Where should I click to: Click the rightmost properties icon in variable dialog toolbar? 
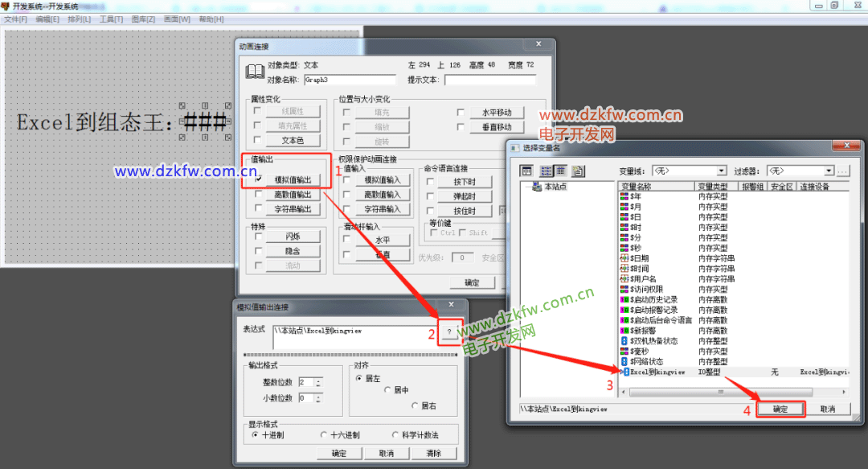pyautogui.click(x=579, y=171)
